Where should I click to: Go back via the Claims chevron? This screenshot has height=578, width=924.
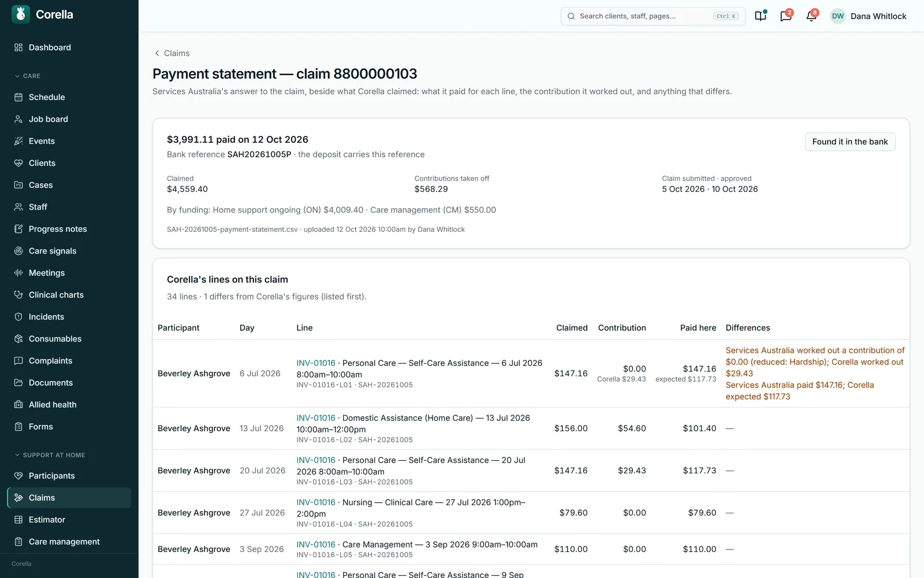pos(157,53)
